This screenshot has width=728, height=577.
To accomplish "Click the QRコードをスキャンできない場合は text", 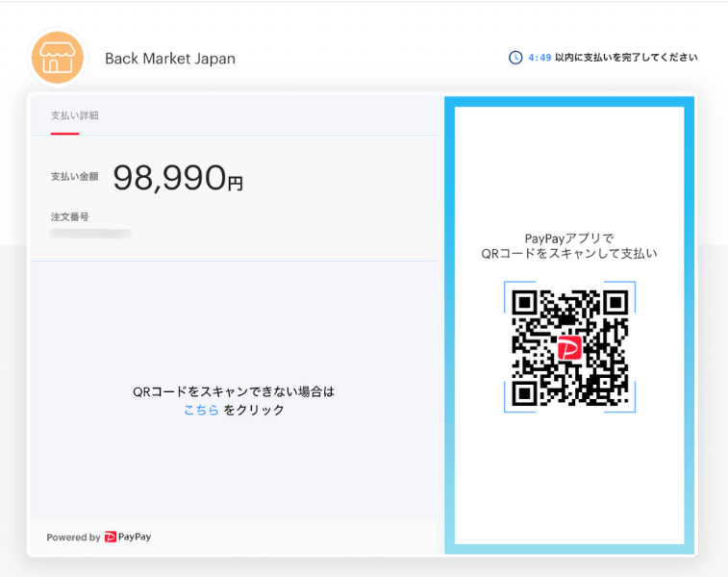I will (x=234, y=391).
